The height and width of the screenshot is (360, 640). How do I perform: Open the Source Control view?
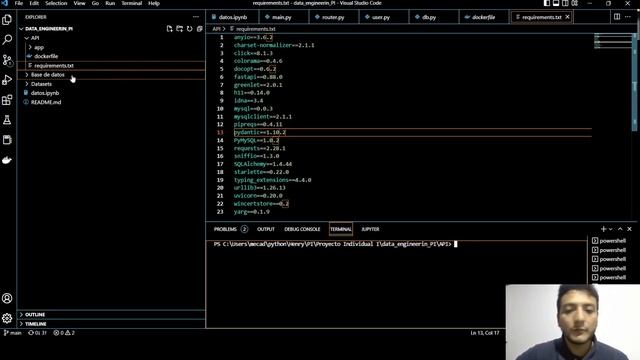7,60
